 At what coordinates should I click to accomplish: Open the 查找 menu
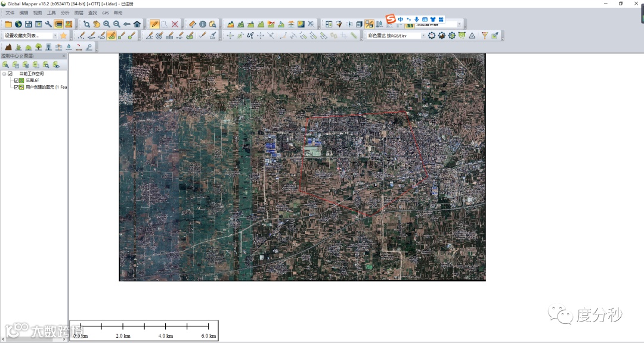pyautogui.click(x=92, y=13)
